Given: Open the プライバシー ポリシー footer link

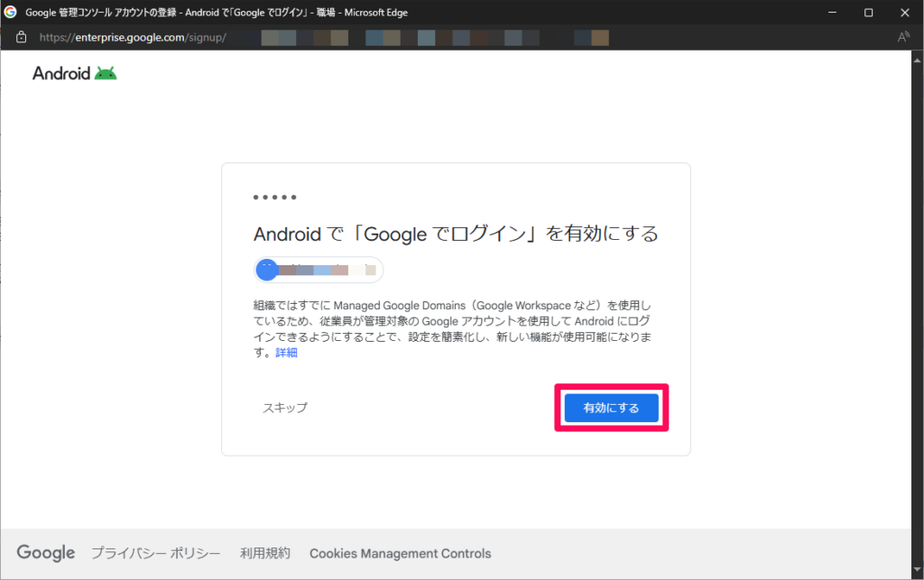Looking at the screenshot, I should click(x=155, y=554).
